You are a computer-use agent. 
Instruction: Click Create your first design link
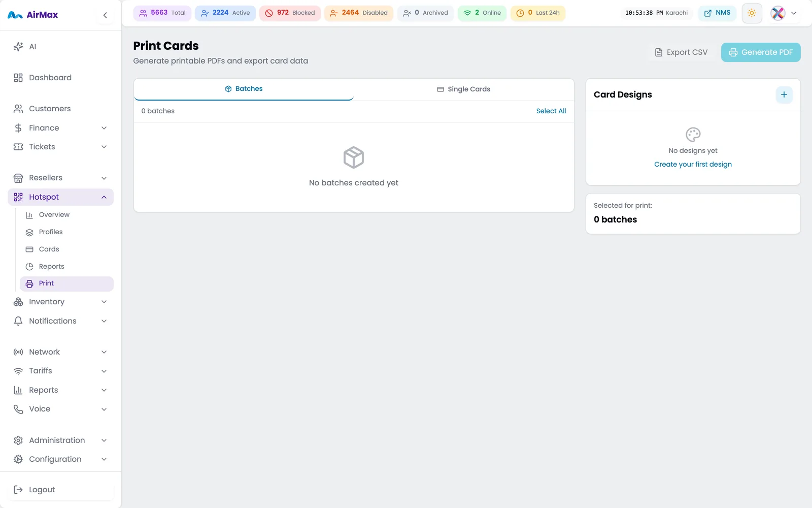click(x=693, y=165)
